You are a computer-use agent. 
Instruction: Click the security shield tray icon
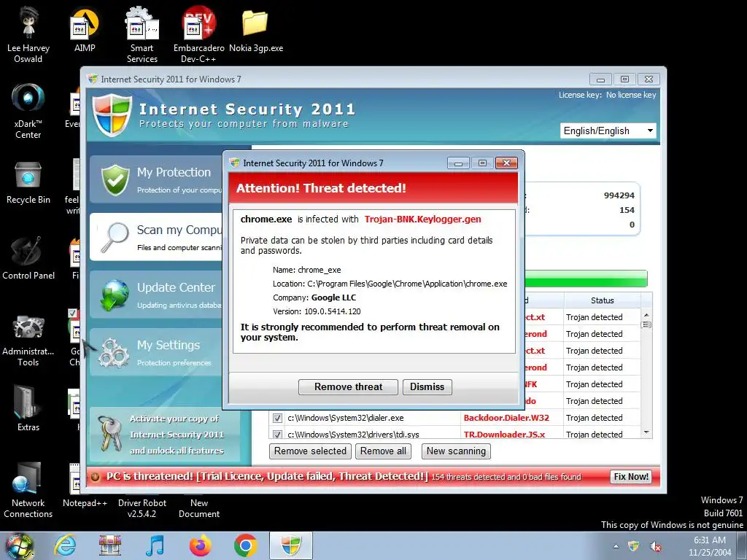click(x=634, y=546)
